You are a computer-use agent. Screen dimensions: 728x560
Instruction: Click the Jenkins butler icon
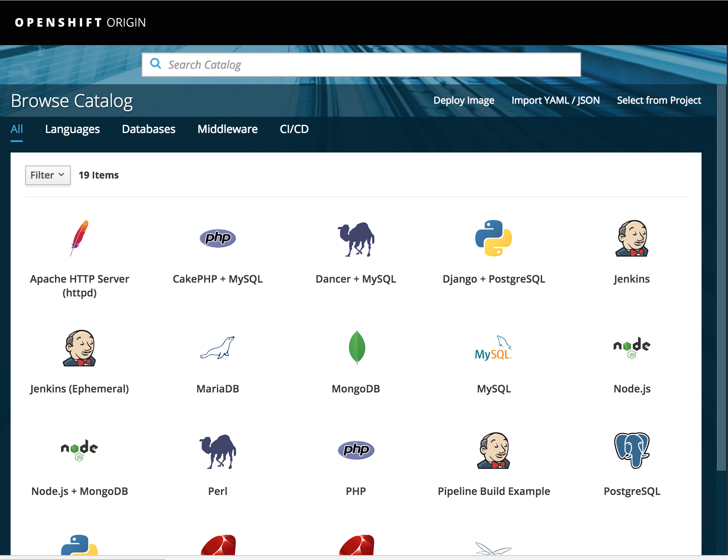(x=632, y=238)
